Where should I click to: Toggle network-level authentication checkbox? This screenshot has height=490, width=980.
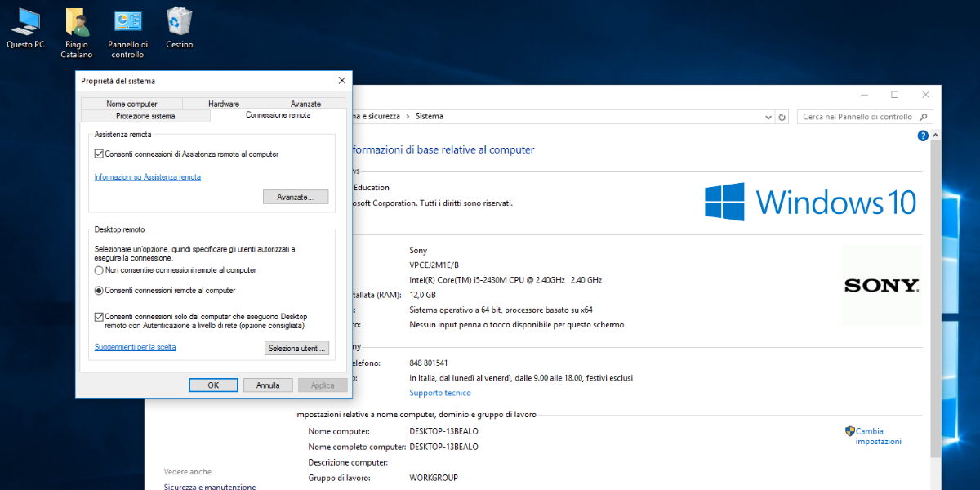(x=99, y=316)
